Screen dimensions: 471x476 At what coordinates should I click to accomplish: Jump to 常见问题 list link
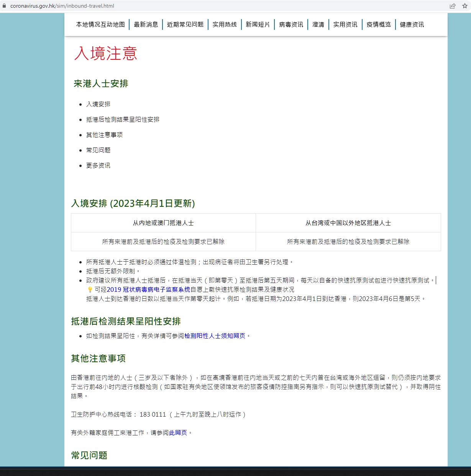coord(98,150)
